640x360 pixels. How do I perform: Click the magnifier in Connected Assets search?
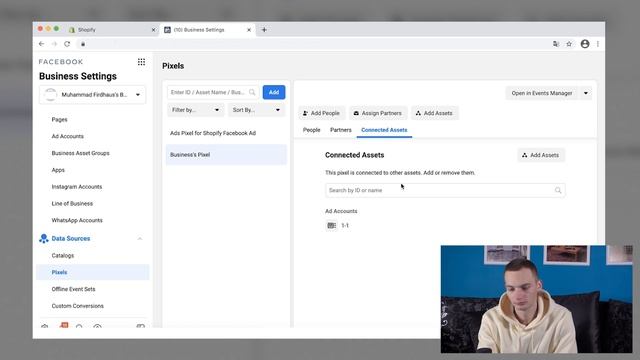pyautogui.click(x=558, y=190)
